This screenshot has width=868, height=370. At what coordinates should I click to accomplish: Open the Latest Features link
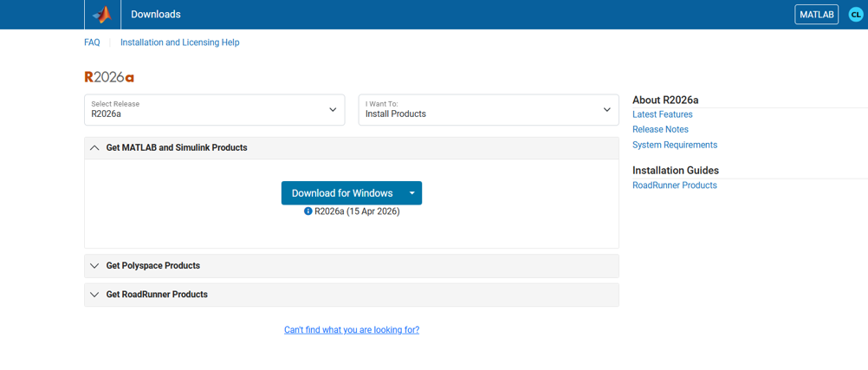(662, 114)
